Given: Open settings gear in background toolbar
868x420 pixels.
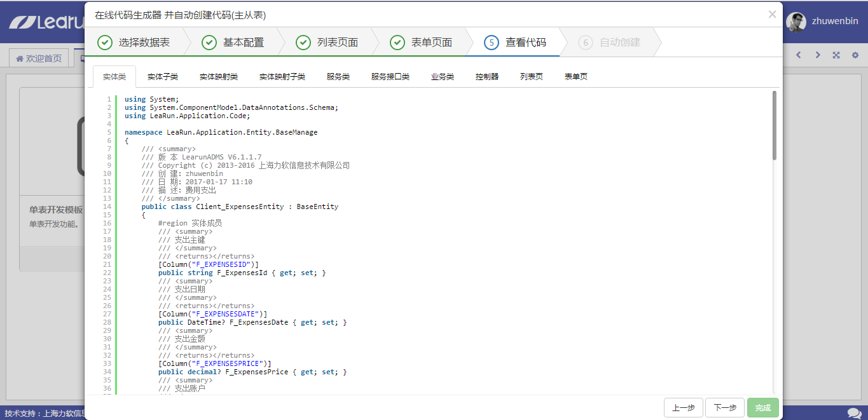Looking at the screenshot, I should coord(855,55).
